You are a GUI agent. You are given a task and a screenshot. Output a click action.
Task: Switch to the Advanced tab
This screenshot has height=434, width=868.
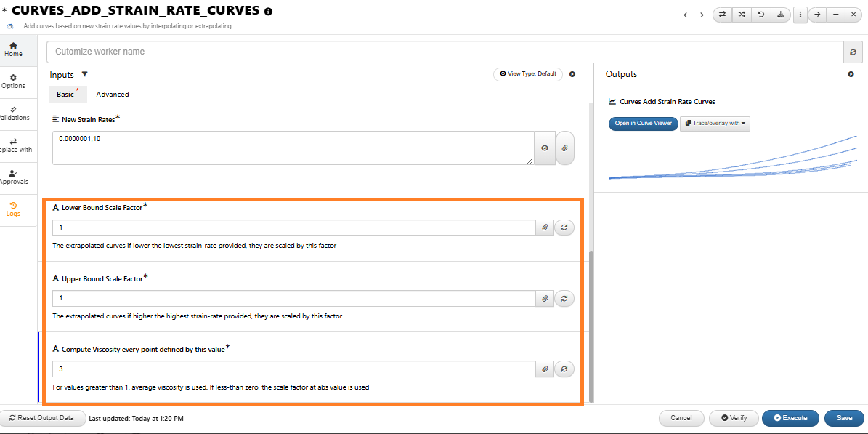pos(113,95)
